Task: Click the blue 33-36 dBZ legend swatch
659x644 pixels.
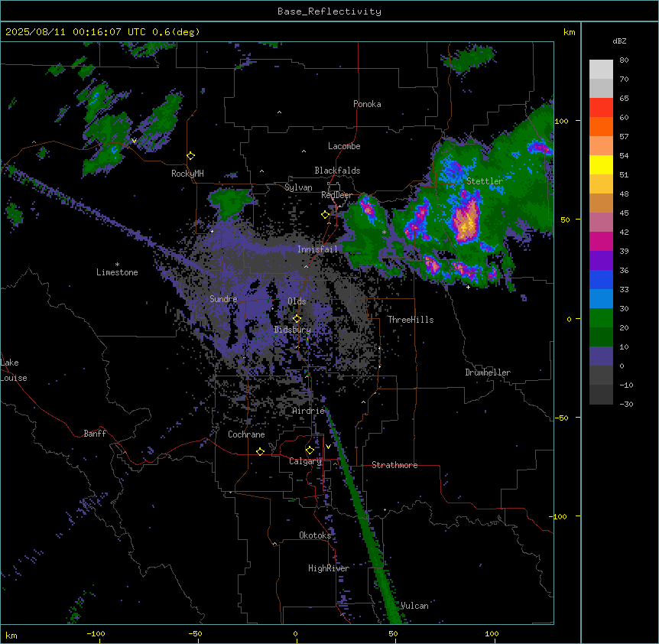Action: coord(601,280)
